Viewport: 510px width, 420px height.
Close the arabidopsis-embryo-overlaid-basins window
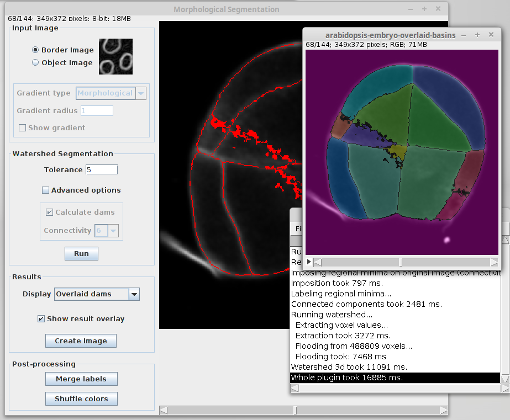[x=491, y=35]
